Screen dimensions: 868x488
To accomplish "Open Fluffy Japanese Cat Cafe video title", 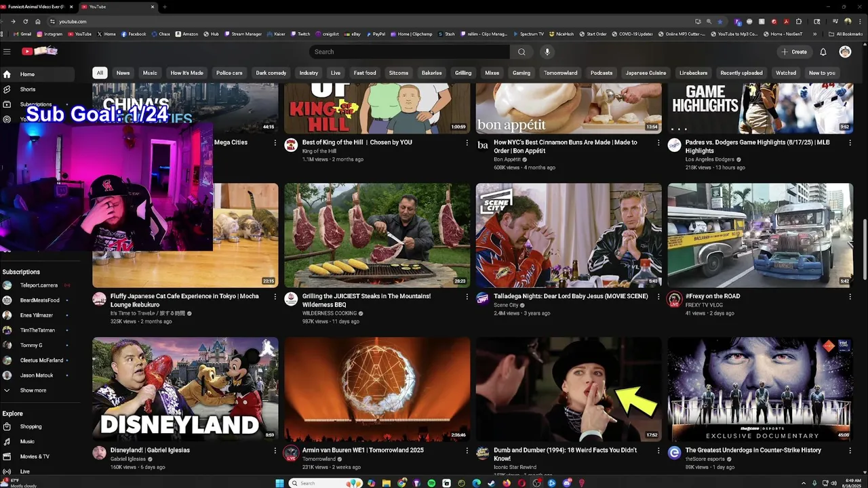I will point(184,300).
